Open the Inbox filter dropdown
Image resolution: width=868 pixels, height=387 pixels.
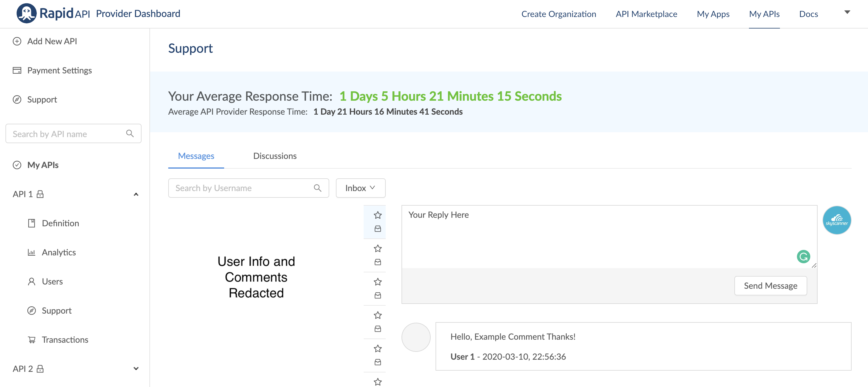360,188
